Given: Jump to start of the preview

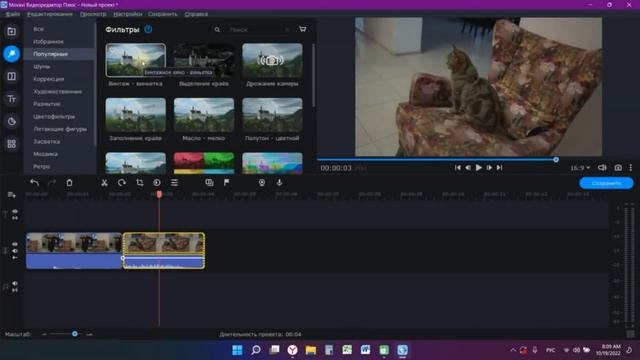Looking at the screenshot, I should click(x=458, y=168).
